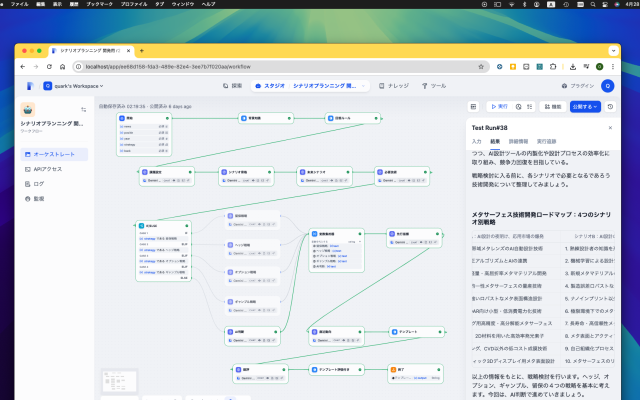Open a new browser tab
The image size is (640, 400).
click(142, 51)
